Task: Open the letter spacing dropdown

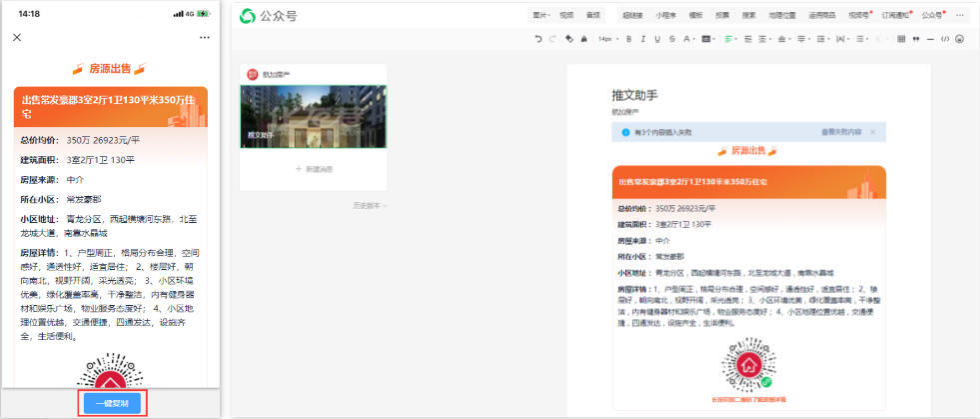Action: tap(841, 39)
